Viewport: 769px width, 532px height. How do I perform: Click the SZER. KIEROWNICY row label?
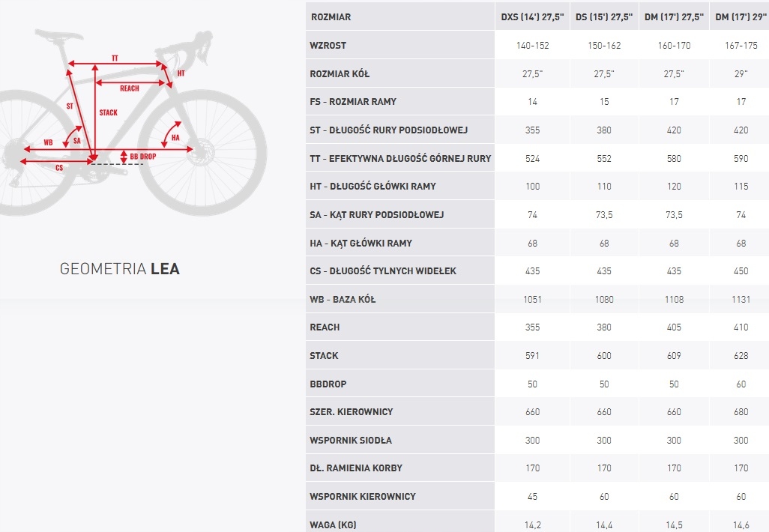coord(351,411)
